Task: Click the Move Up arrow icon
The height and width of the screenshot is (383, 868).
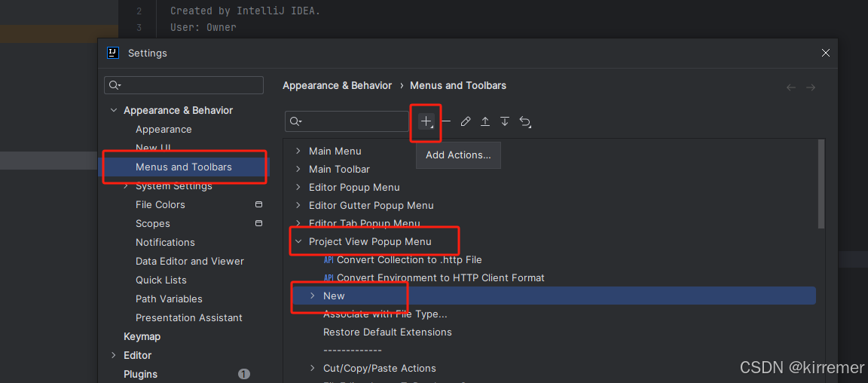Action: pos(485,121)
